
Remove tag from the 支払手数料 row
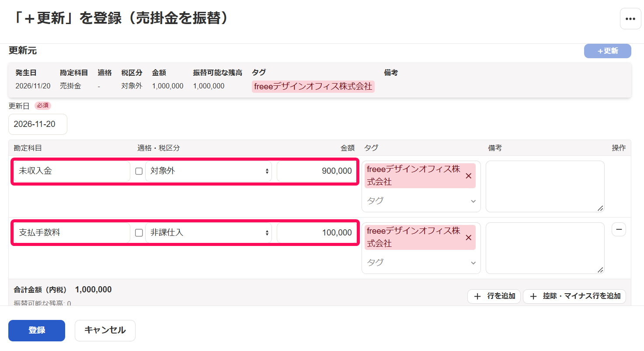[469, 238]
